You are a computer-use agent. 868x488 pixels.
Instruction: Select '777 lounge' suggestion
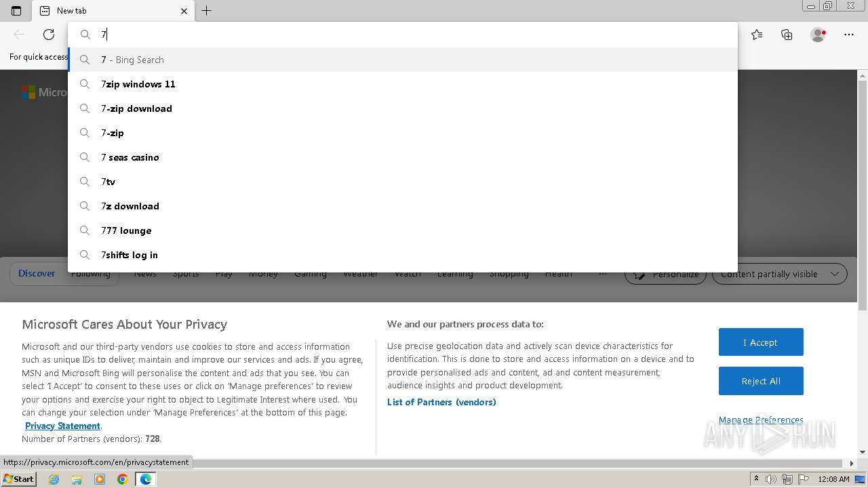(x=403, y=230)
